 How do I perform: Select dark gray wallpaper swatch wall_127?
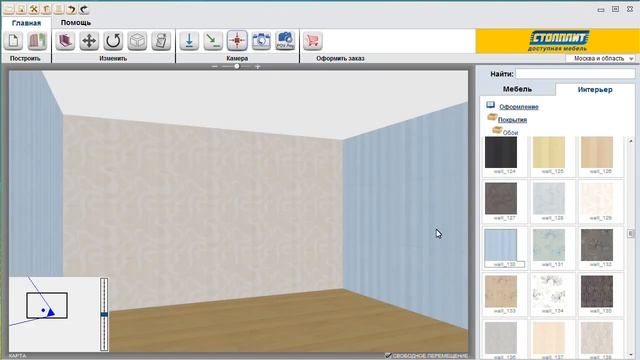(501, 198)
